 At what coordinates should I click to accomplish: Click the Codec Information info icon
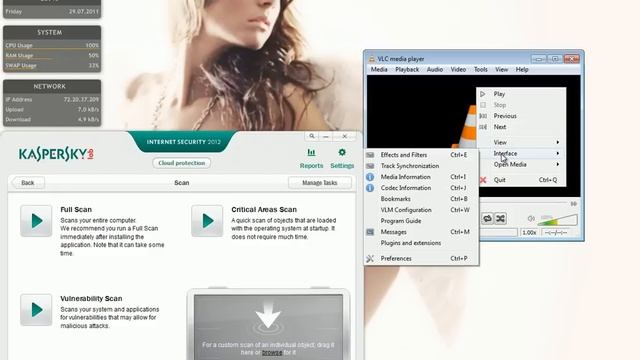pos(370,188)
